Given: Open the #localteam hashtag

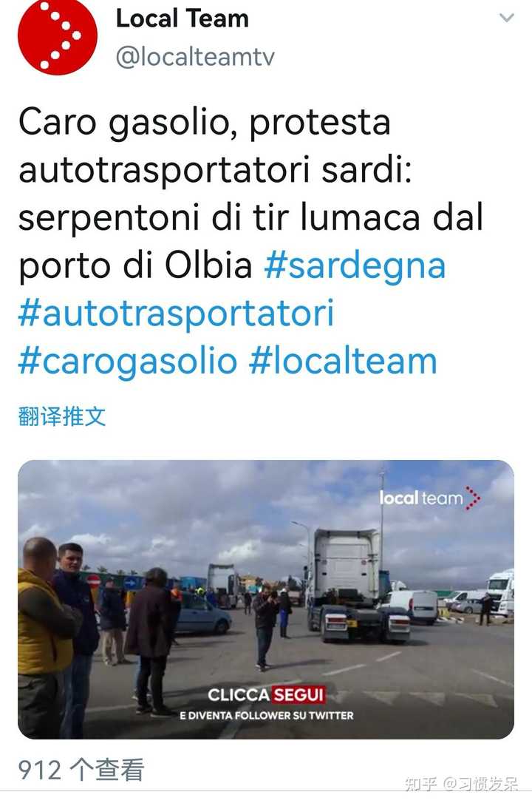Looking at the screenshot, I should click(x=343, y=361).
